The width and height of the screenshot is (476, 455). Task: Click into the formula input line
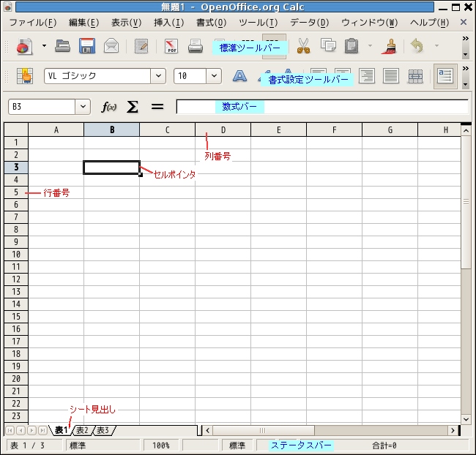tap(322, 107)
